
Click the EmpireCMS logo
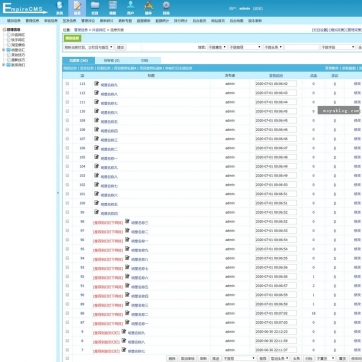click(25, 9)
